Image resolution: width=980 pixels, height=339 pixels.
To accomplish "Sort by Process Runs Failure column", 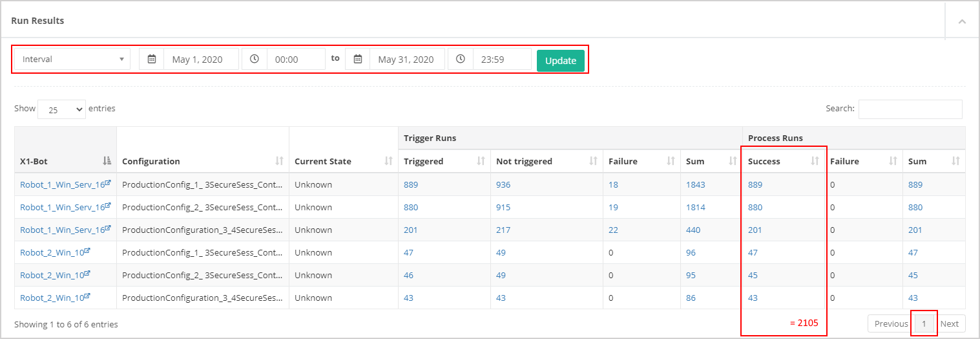I will (x=864, y=161).
